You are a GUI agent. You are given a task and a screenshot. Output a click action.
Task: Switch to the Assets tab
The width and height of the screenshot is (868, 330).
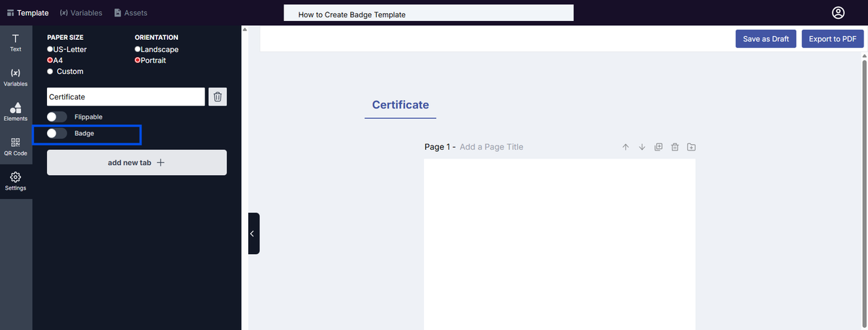tap(131, 13)
